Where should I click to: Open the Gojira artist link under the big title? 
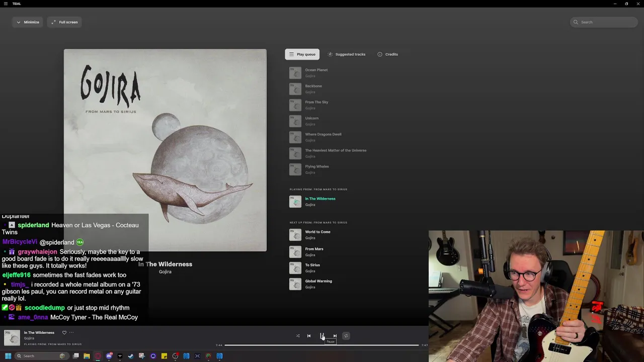(165, 272)
